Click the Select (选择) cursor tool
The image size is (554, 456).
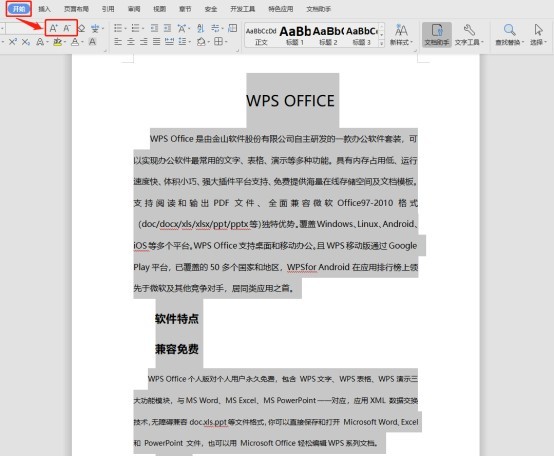[x=538, y=35]
